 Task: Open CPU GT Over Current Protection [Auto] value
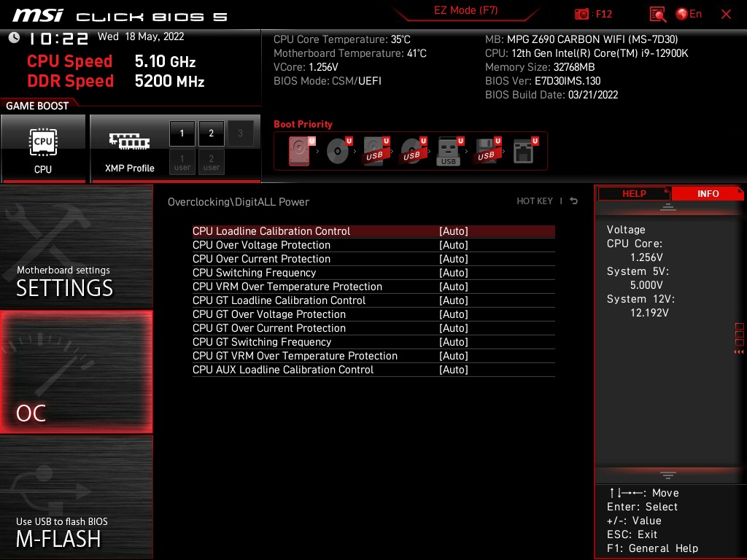pyautogui.click(x=454, y=327)
